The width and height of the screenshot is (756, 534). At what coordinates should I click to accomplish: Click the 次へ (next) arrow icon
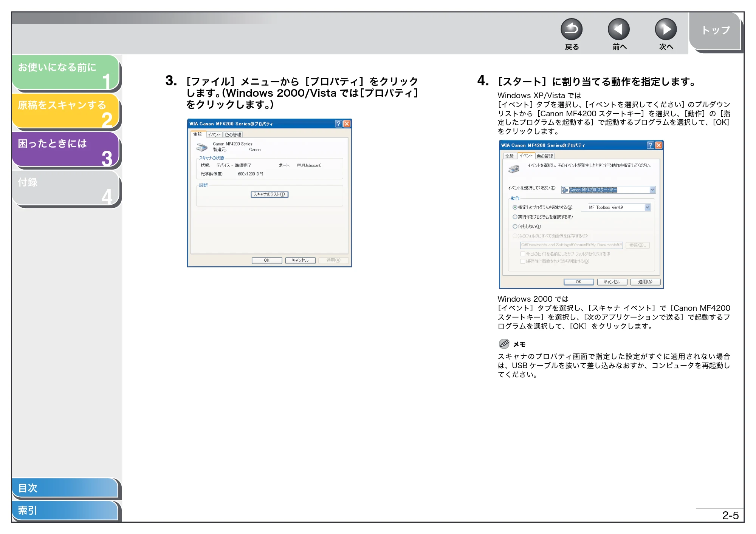(x=666, y=29)
